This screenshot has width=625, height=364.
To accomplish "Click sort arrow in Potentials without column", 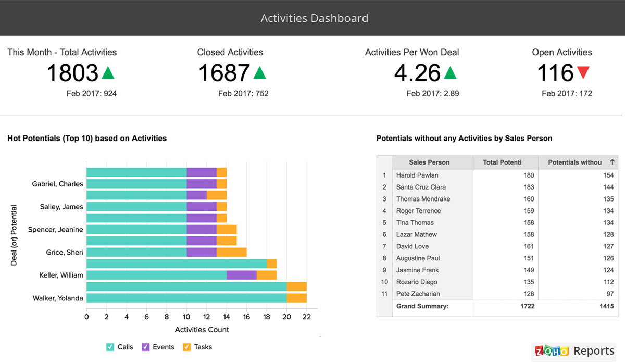I will pyautogui.click(x=612, y=162).
